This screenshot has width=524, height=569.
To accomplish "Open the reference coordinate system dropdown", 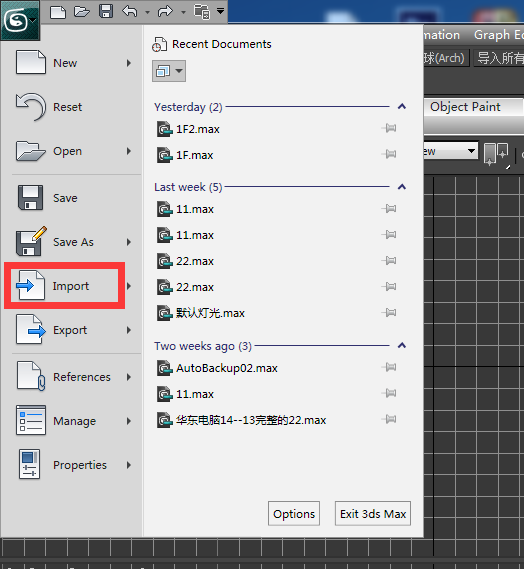I will (451, 151).
